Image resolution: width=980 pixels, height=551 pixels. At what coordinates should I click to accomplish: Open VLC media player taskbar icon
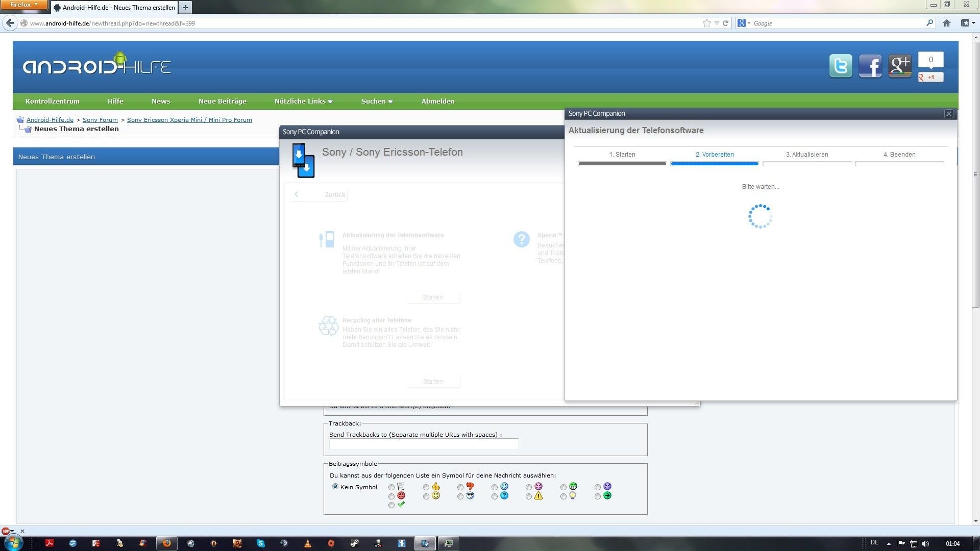coord(308,543)
